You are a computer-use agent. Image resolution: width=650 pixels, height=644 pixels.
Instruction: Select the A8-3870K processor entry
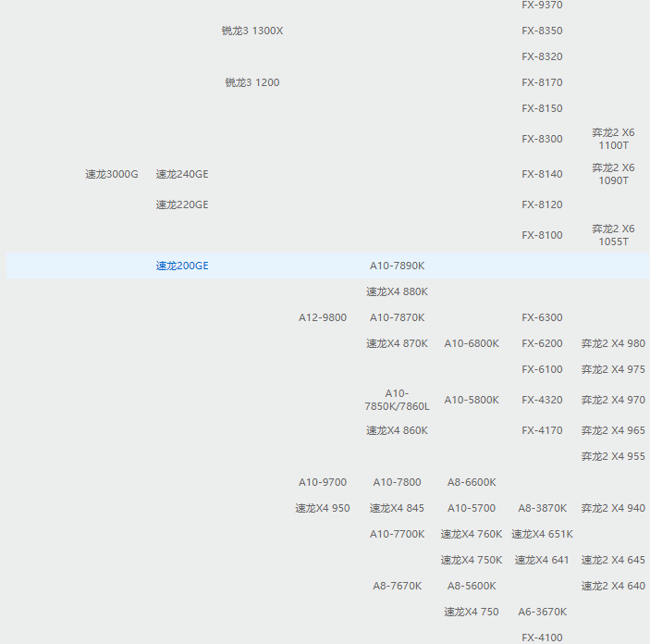coord(542,508)
